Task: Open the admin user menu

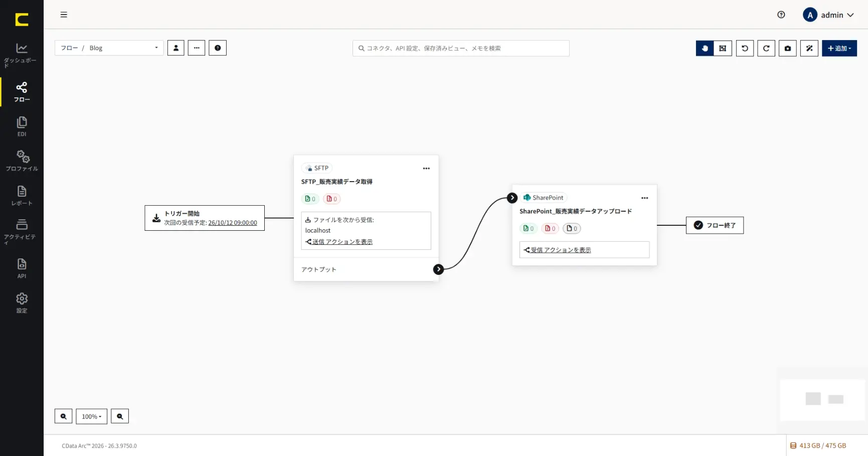Action: 828,15
